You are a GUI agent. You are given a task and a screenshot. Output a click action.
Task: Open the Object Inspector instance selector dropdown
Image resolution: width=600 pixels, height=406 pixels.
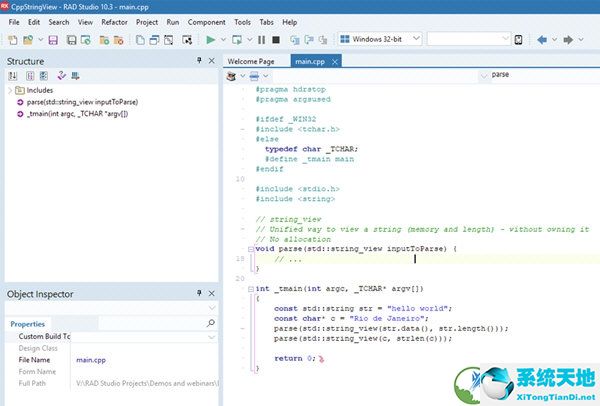(x=212, y=308)
